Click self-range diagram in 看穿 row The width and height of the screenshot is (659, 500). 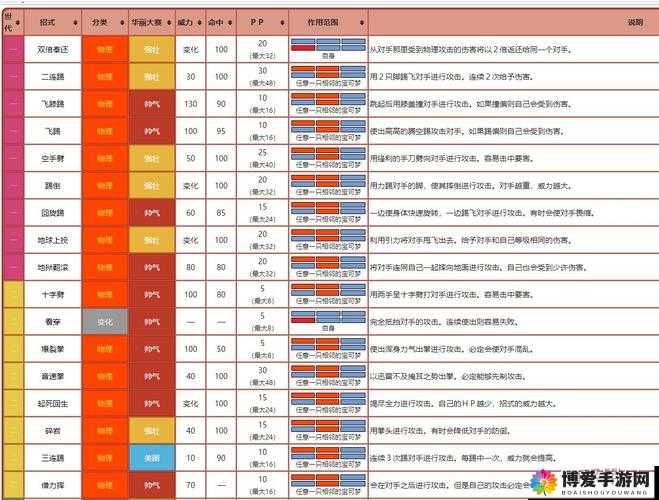coord(328,317)
